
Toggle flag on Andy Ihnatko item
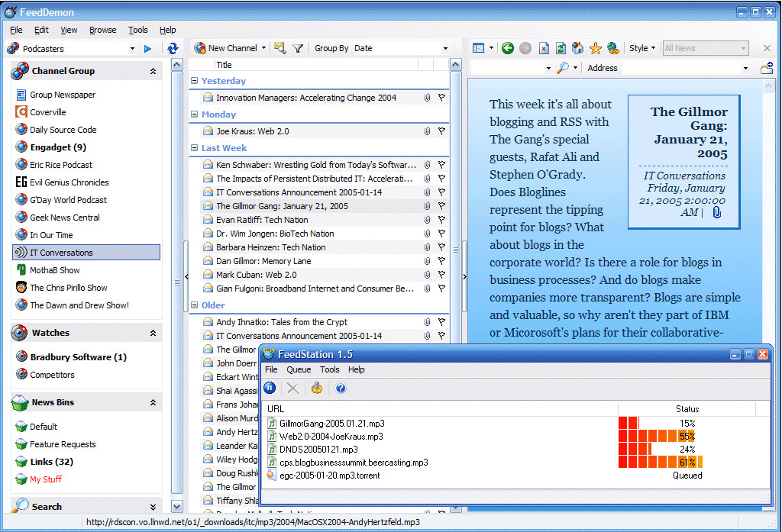click(441, 322)
